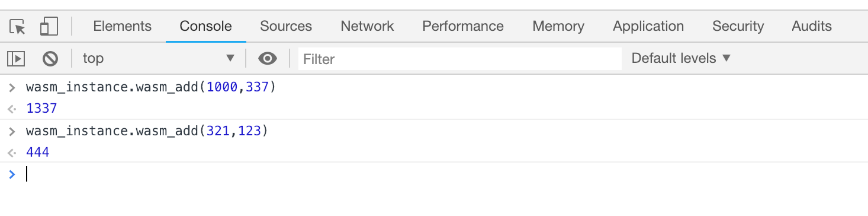Switch to the Memory tab
Viewport: 868px width, 216px height.
[558, 26]
